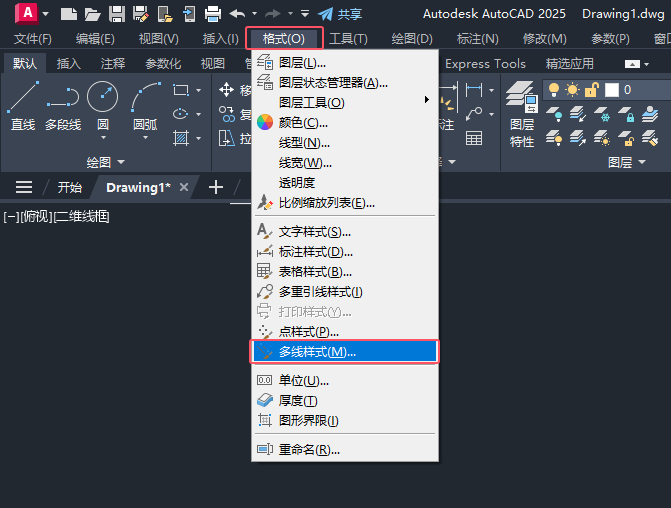Select the 圆弧 arc tool
671x508 pixels.
[x=145, y=103]
